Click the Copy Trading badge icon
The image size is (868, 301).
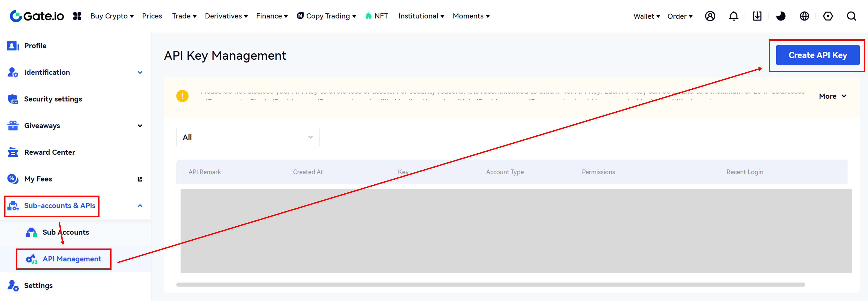tap(300, 16)
